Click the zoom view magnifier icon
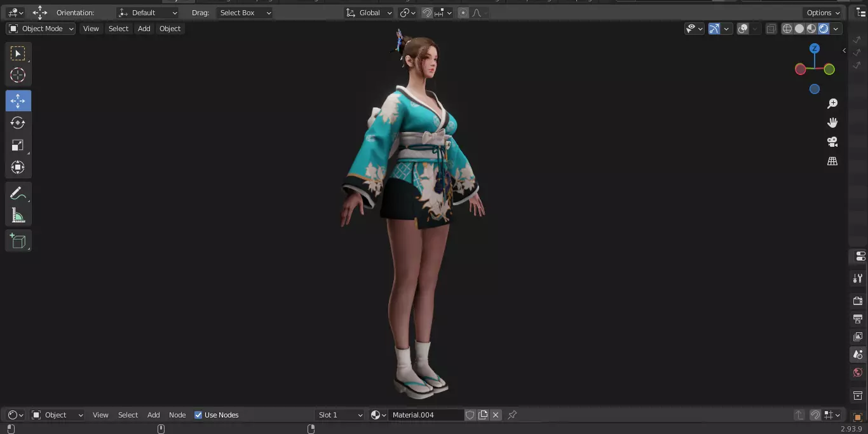This screenshot has width=868, height=434. tap(832, 104)
